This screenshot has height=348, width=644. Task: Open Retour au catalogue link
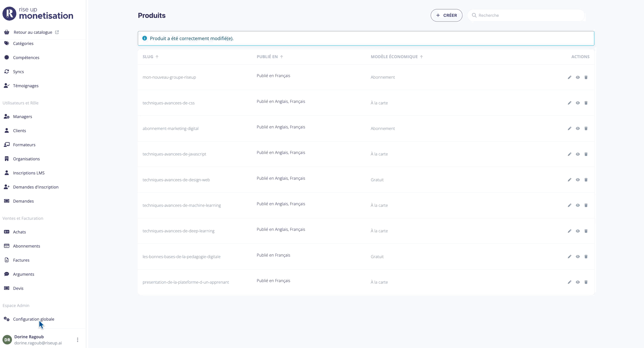click(x=33, y=32)
